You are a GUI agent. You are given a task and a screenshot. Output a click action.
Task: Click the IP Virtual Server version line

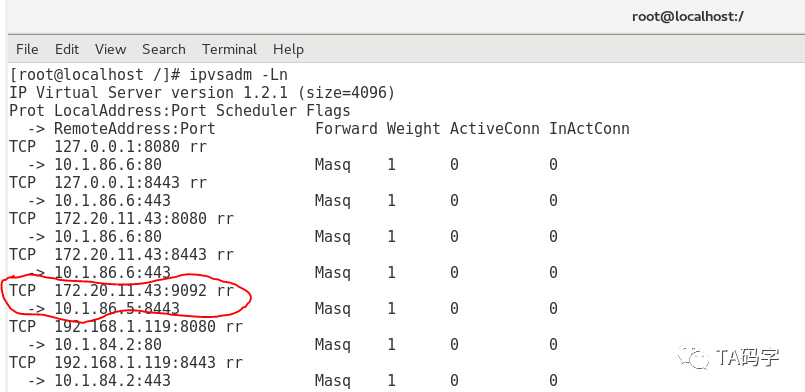point(202,93)
